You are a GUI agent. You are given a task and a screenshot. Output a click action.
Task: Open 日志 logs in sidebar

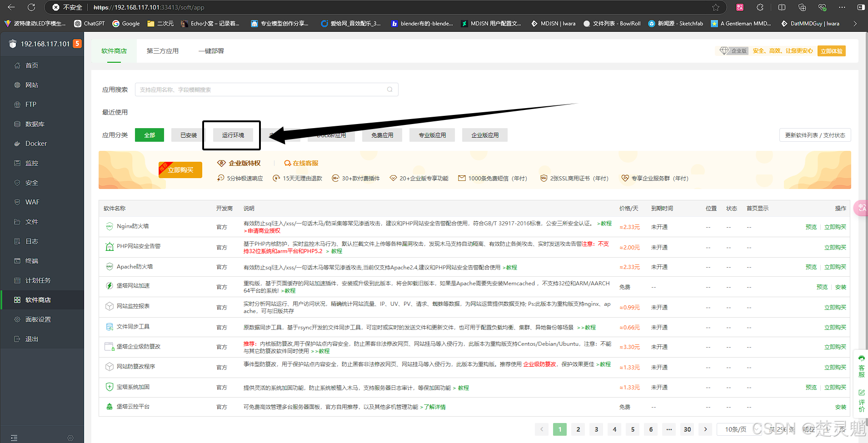pyautogui.click(x=32, y=241)
